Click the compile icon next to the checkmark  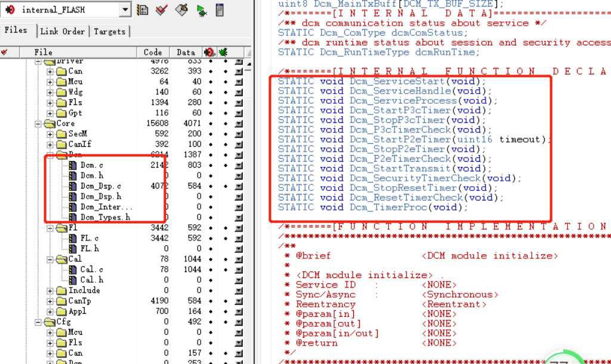coord(181,9)
